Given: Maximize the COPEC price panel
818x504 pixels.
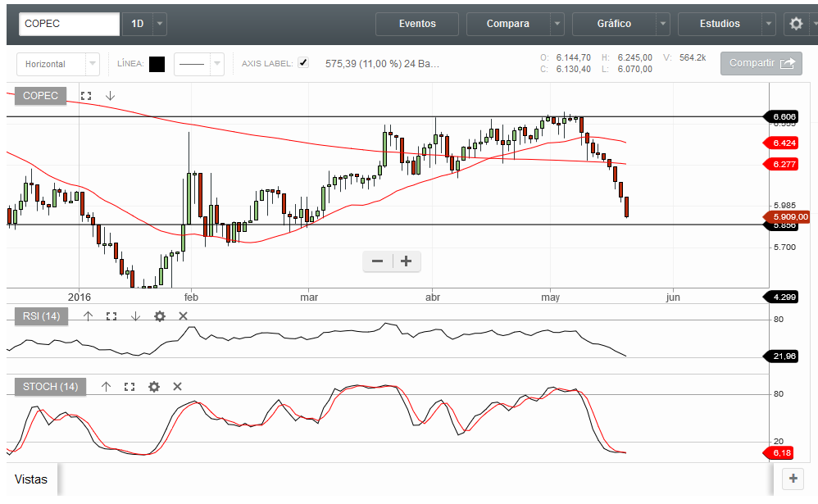Looking at the screenshot, I should (x=86, y=96).
